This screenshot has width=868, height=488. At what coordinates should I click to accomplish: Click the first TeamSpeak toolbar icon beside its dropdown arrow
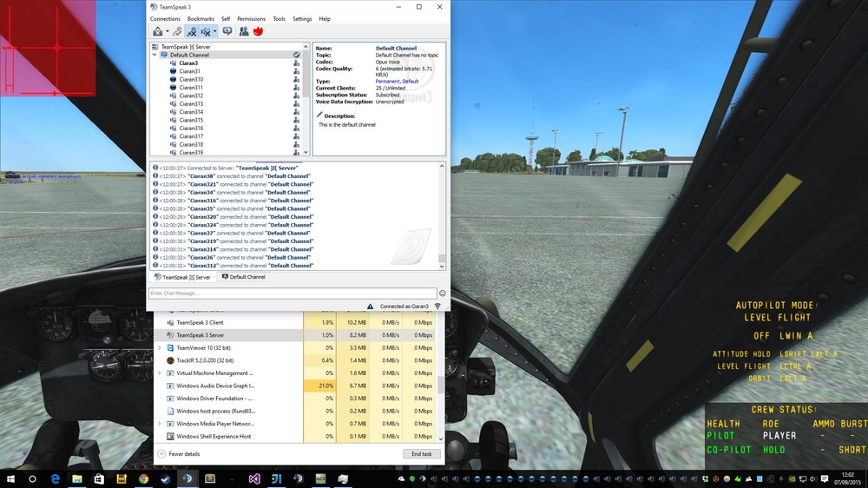coord(158,31)
